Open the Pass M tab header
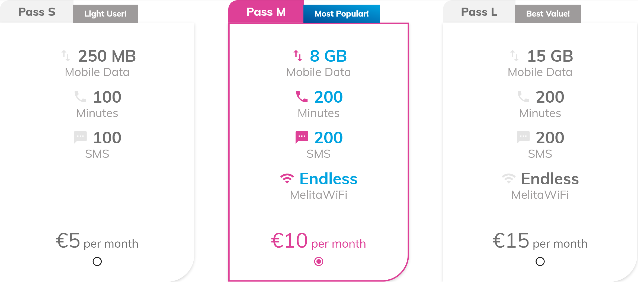 click(x=266, y=12)
